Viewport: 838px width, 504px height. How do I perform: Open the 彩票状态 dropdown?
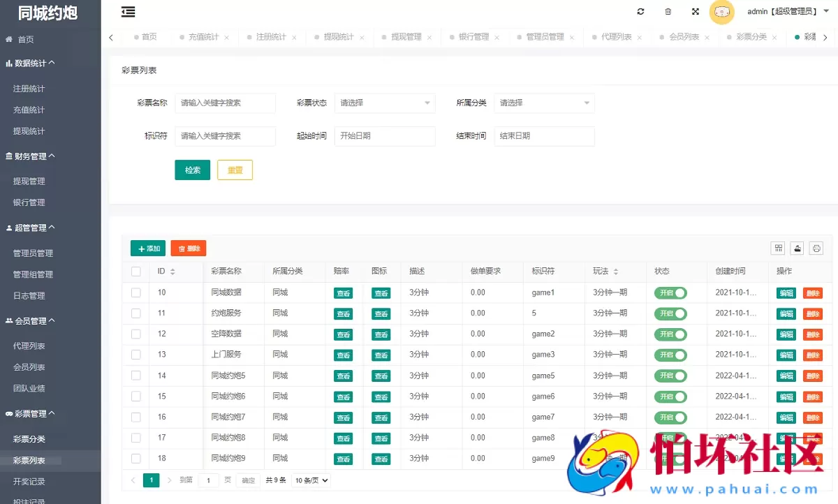[385, 103]
